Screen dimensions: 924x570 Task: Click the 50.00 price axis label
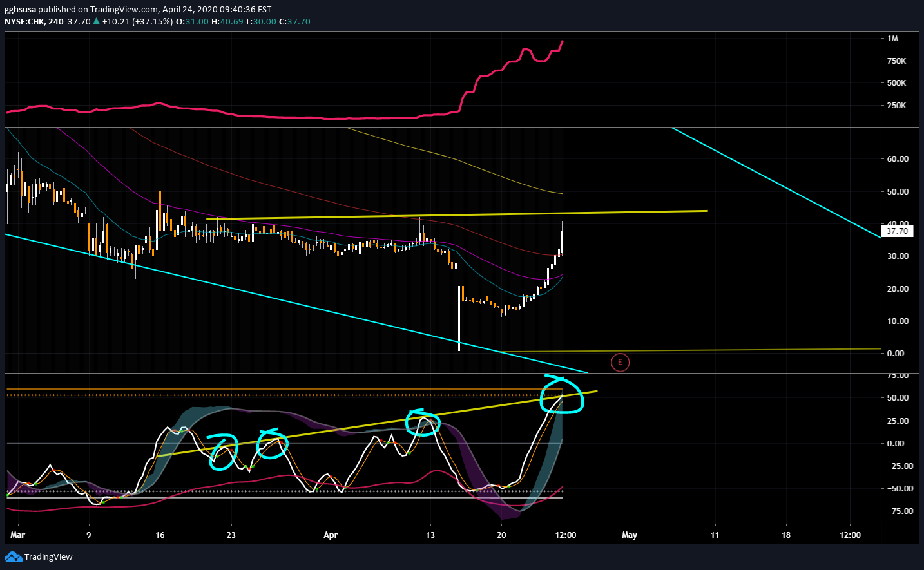pos(898,191)
